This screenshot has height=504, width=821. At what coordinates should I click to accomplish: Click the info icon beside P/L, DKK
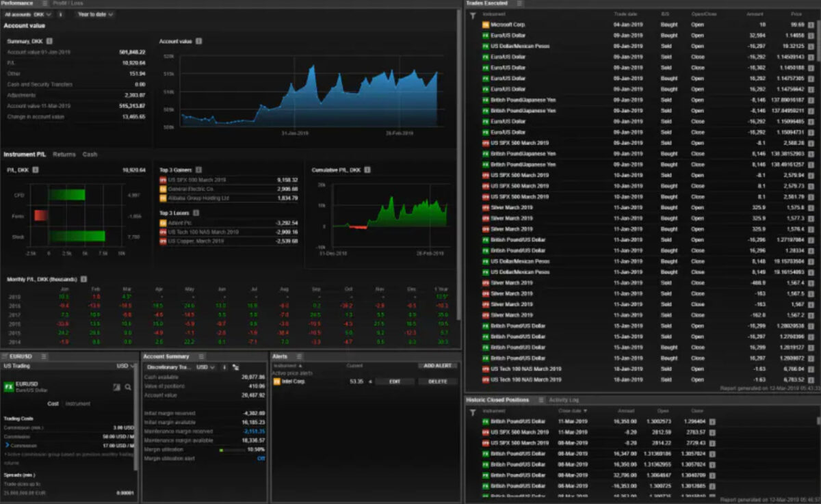point(35,170)
